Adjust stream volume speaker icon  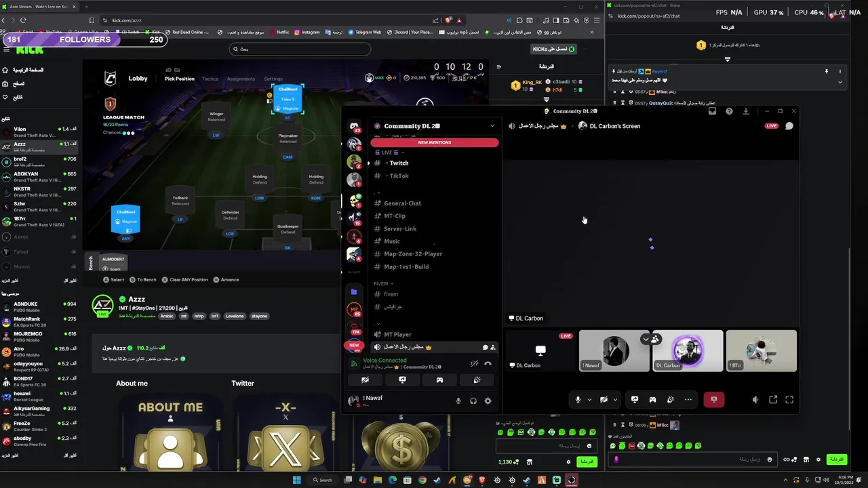[755, 400]
